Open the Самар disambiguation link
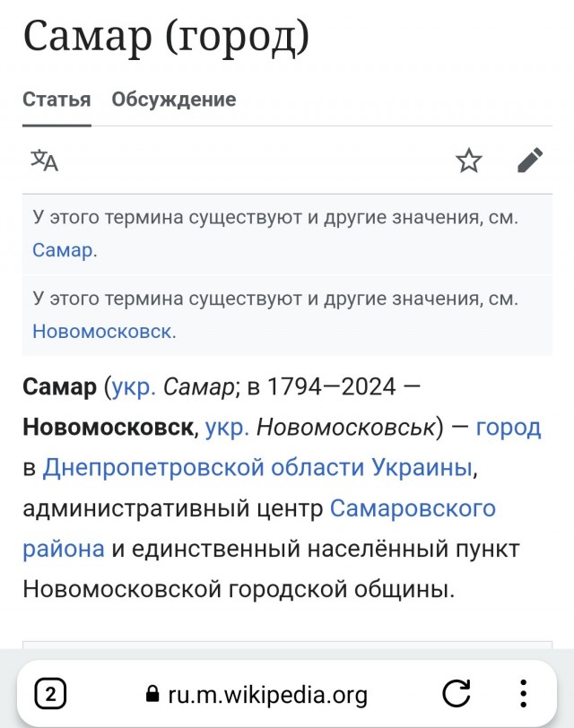The image size is (574, 728). [x=61, y=250]
